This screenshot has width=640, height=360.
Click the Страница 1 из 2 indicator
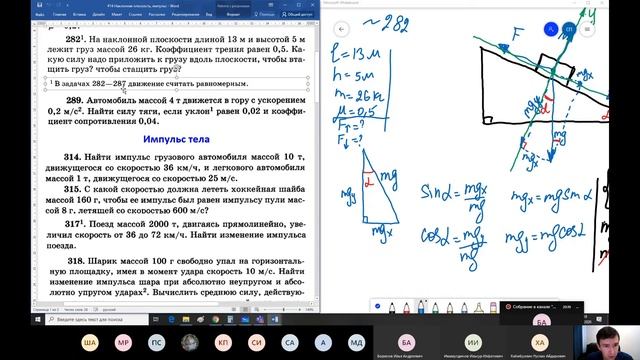click(x=46, y=310)
